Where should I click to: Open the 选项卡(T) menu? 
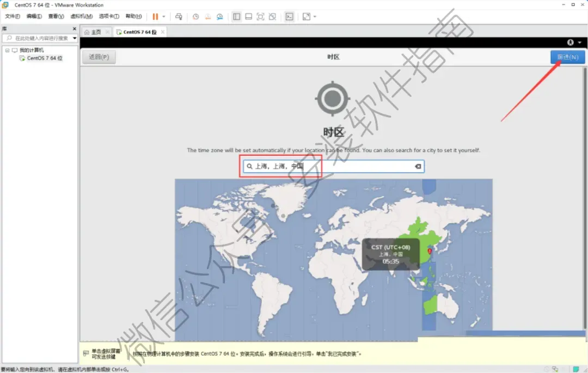pyautogui.click(x=109, y=16)
